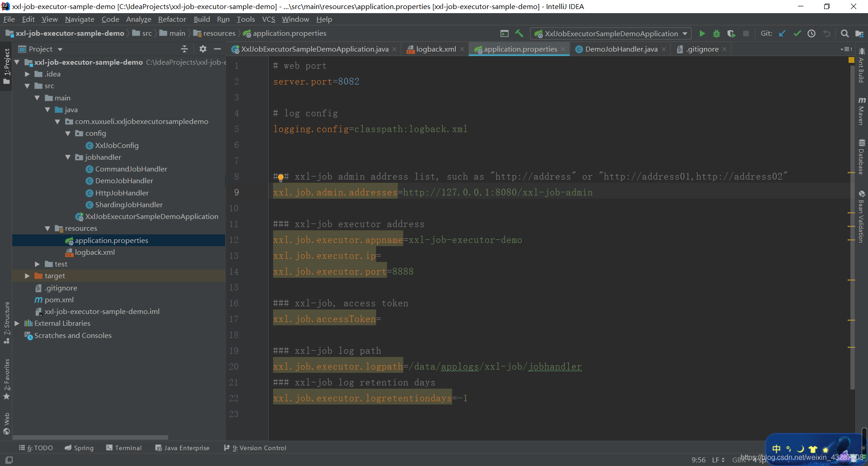The width and height of the screenshot is (868, 466).
Task: Click the Project panel horizontal scrollbar
Action: (x=90, y=437)
